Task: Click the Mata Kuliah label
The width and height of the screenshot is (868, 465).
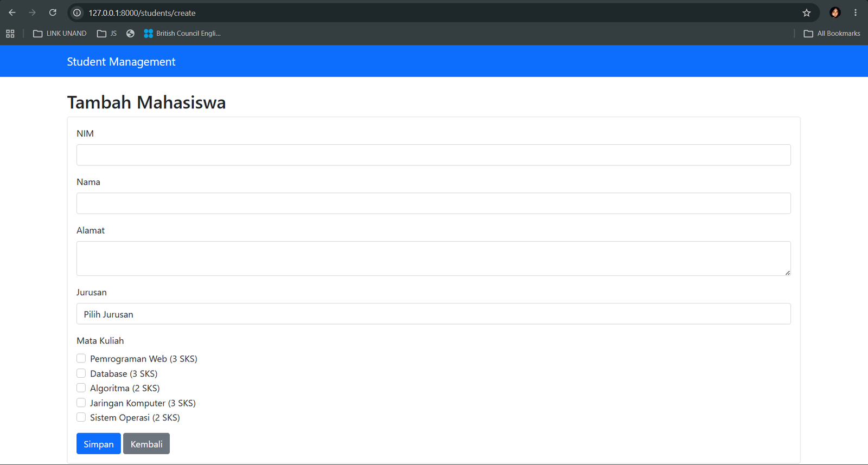Action: 100,341
